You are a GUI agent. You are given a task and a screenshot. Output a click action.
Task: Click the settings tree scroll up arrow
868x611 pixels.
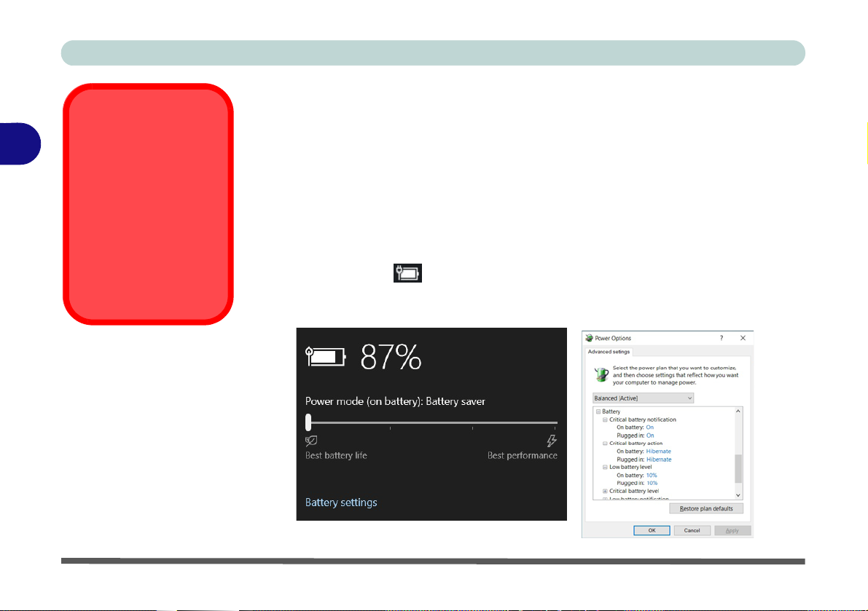(738, 411)
